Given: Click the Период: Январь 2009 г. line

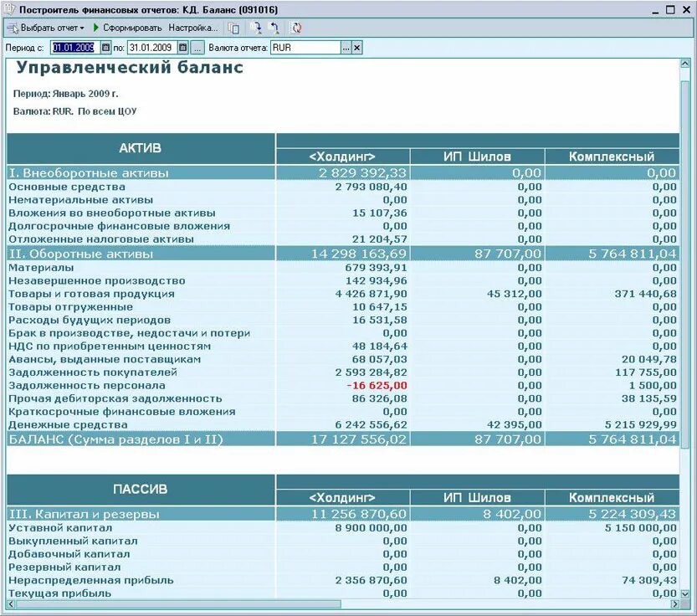Looking at the screenshot, I should pos(66,94).
